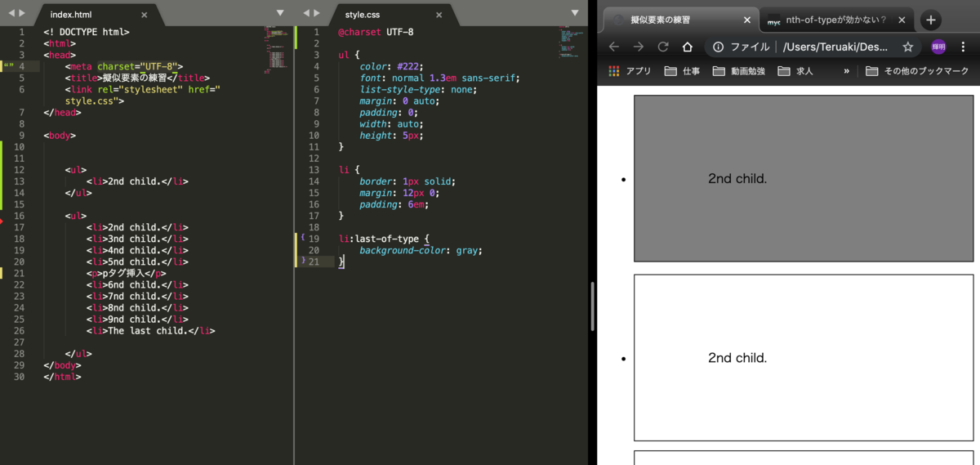Click list-style-type: none; declaration
The height and width of the screenshot is (465, 980).
(418, 89)
